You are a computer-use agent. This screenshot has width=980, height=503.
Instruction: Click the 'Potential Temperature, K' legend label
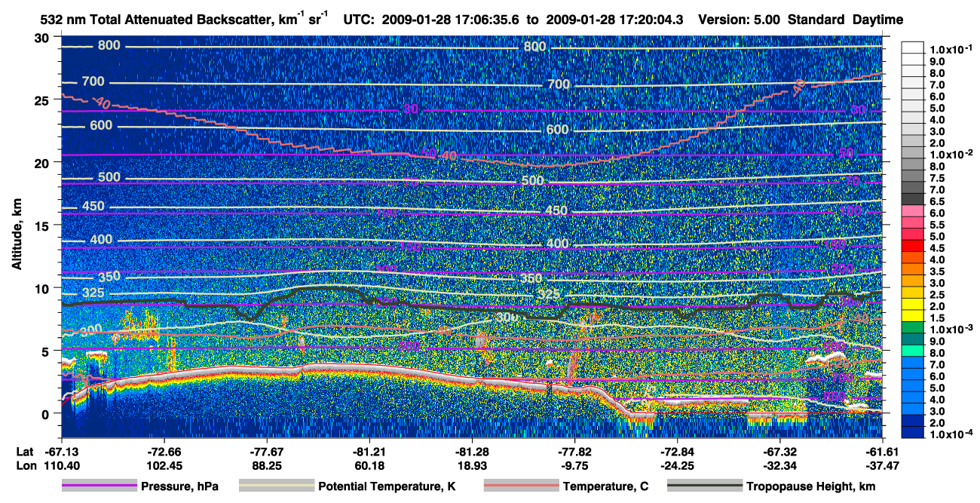(x=387, y=486)
